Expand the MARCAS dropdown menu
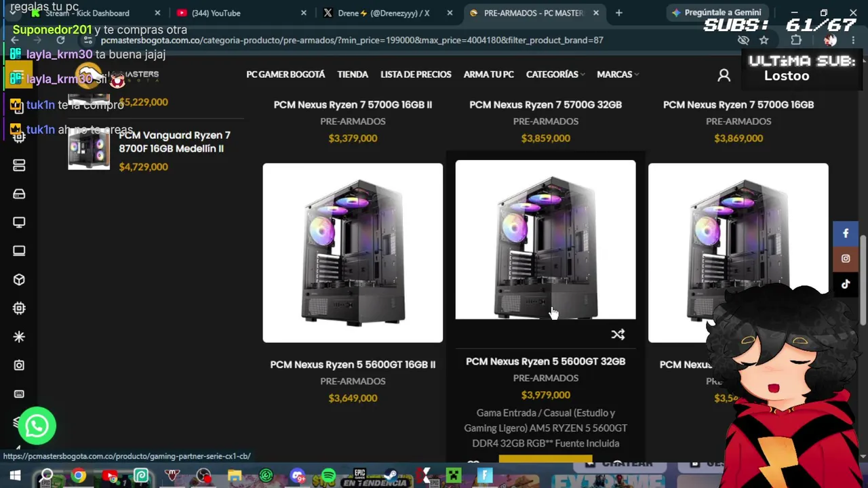Viewport: 868px width, 488px height. (618, 75)
